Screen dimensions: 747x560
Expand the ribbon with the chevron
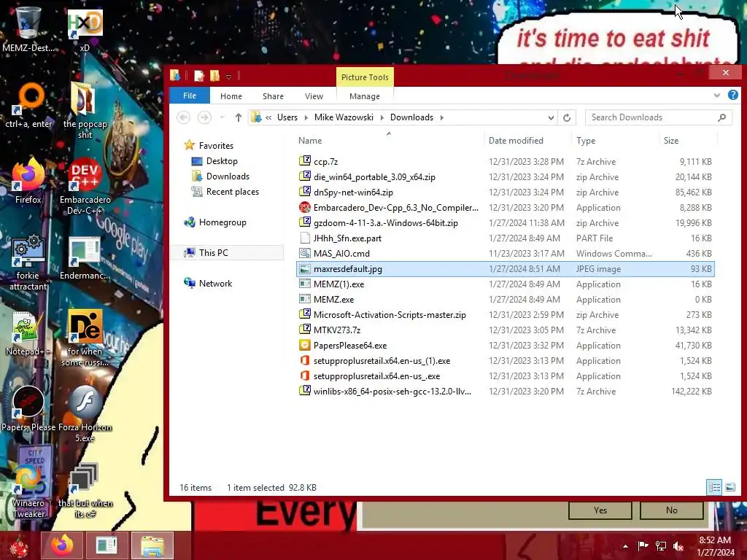[717, 96]
